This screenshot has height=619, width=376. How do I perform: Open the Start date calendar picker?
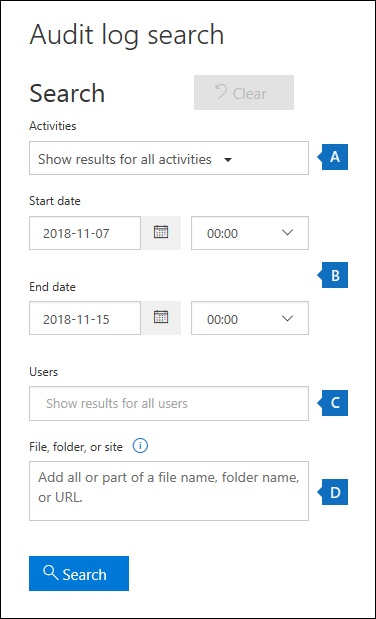point(161,233)
